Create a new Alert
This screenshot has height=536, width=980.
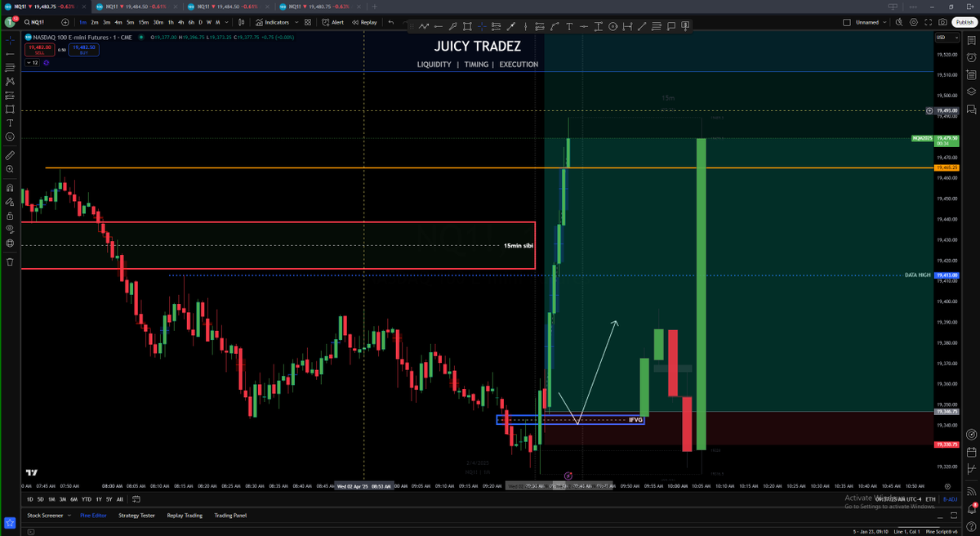click(x=333, y=22)
